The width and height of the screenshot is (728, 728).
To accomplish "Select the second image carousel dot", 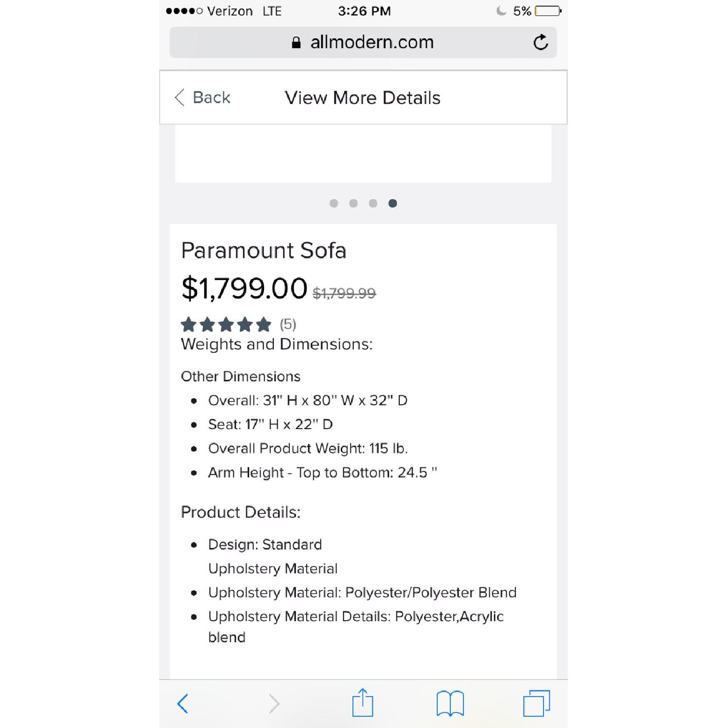I will click(353, 203).
